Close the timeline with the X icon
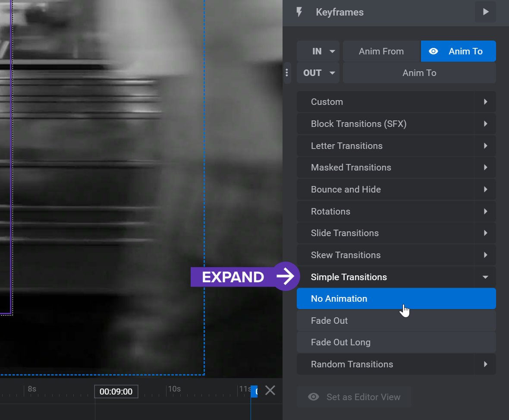 [x=270, y=390]
